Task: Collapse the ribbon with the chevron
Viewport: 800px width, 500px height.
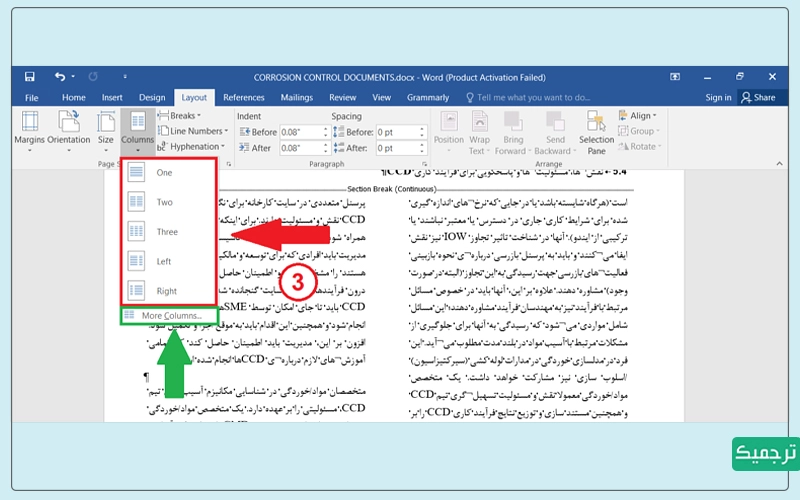Action: click(779, 164)
